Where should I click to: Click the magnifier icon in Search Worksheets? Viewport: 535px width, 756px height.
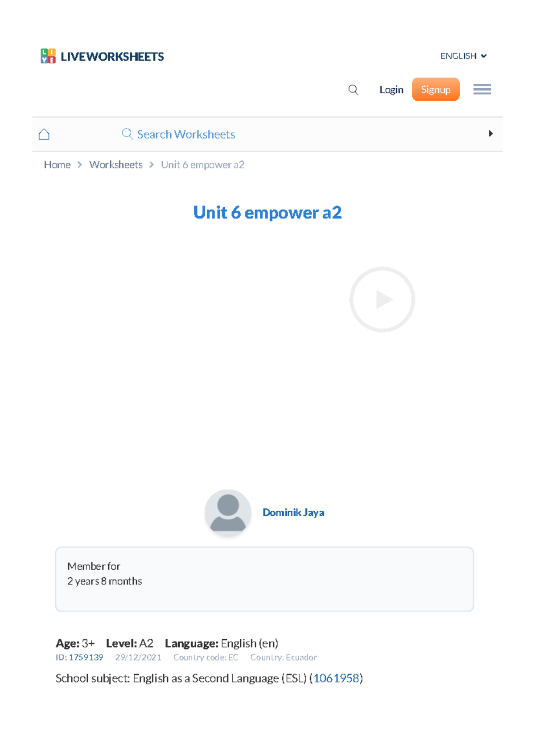pos(127,134)
